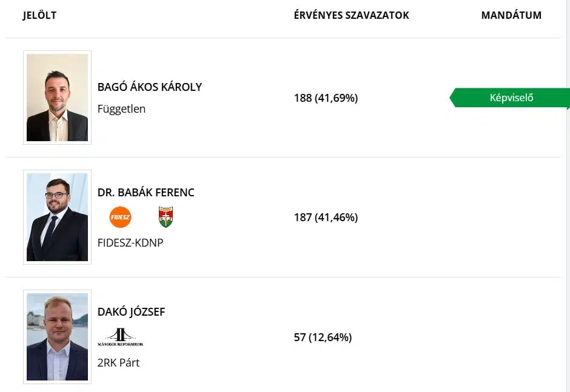Screen dimensions: 570x392
Task: Click the ÉRVÉNYES SZAVAZATOK column header
Action: [351, 15]
